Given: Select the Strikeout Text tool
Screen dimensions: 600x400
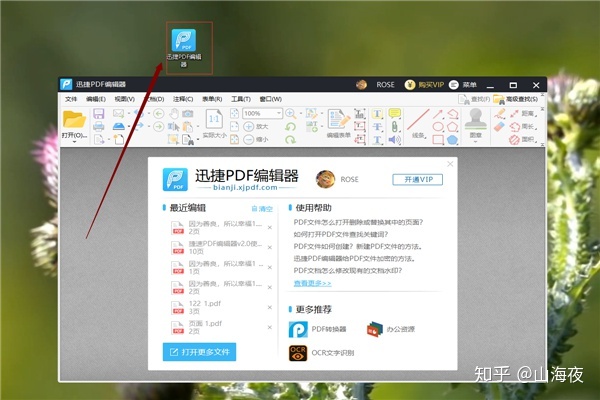Looking at the screenshot, I should 377,127.
